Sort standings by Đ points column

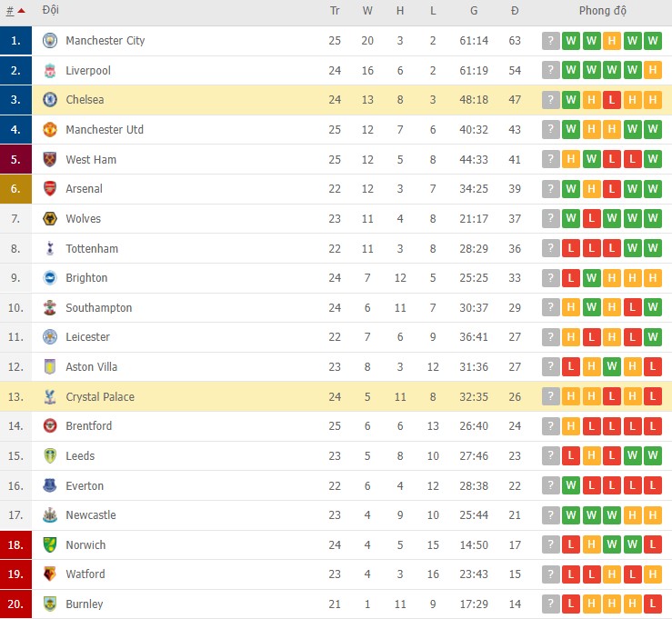pyautogui.click(x=515, y=11)
